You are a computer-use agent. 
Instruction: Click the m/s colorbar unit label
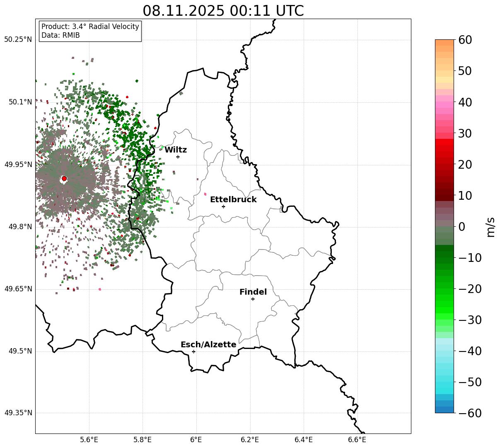(490, 226)
